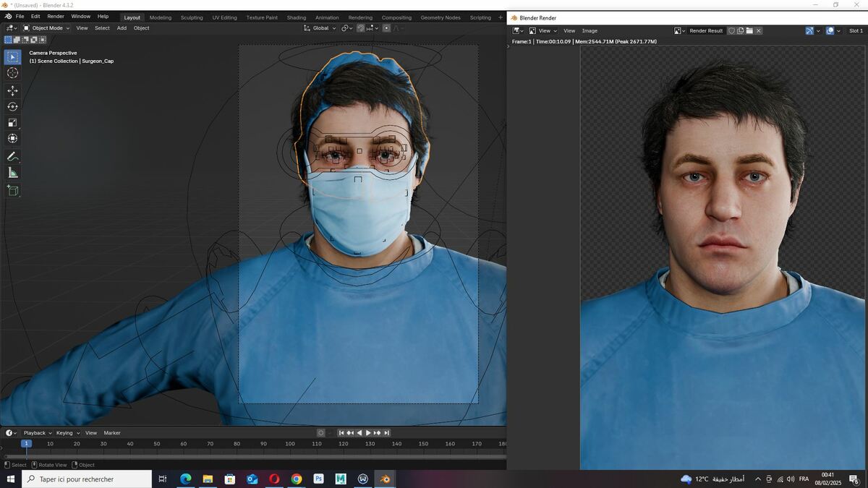868x488 pixels.
Task: Choose the Scale tool
Action: pyautogui.click(x=12, y=122)
